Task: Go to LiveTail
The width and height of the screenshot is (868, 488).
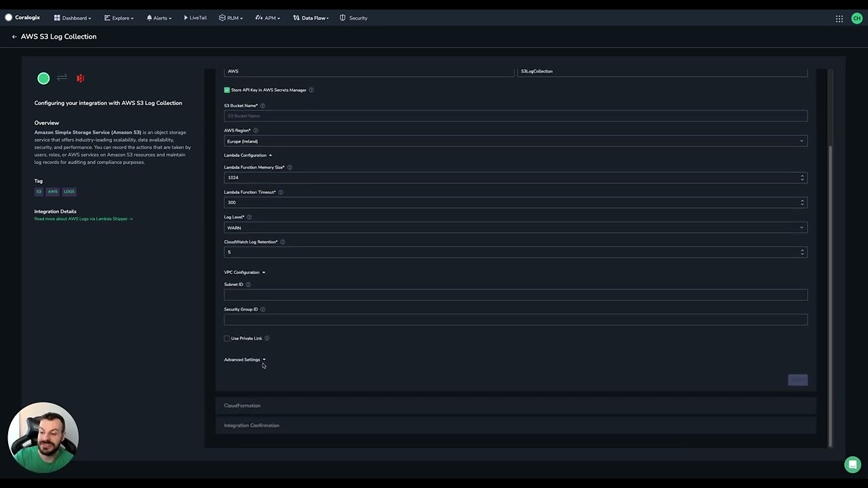Action: 195,18
